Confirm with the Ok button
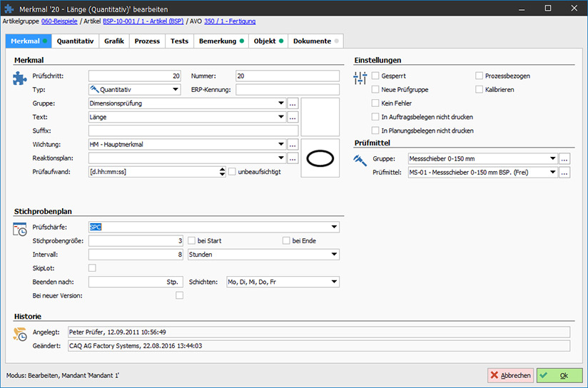588x388 pixels. pos(559,375)
